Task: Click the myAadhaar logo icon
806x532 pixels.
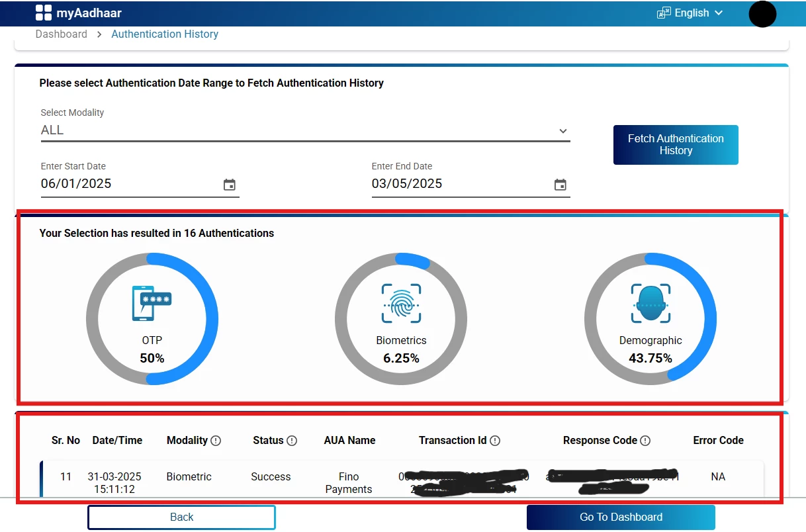Action: point(43,13)
